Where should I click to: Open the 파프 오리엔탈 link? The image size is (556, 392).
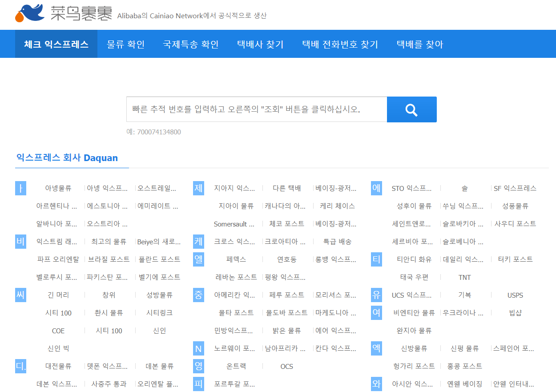[x=58, y=259]
